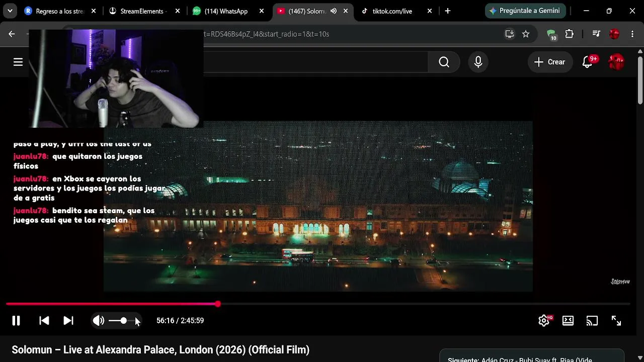The image size is (644, 362).
Task: Open Chrome media controls icon
Action: (596, 34)
